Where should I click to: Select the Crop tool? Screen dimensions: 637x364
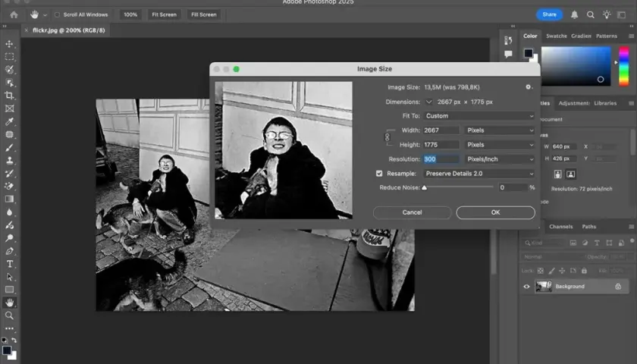(x=9, y=96)
